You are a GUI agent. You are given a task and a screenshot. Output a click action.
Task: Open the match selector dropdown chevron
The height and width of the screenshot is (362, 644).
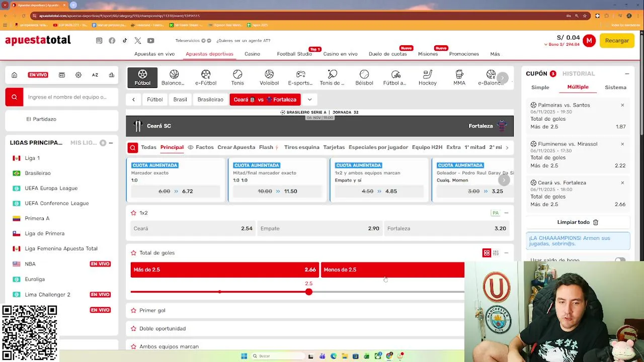tap(309, 100)
